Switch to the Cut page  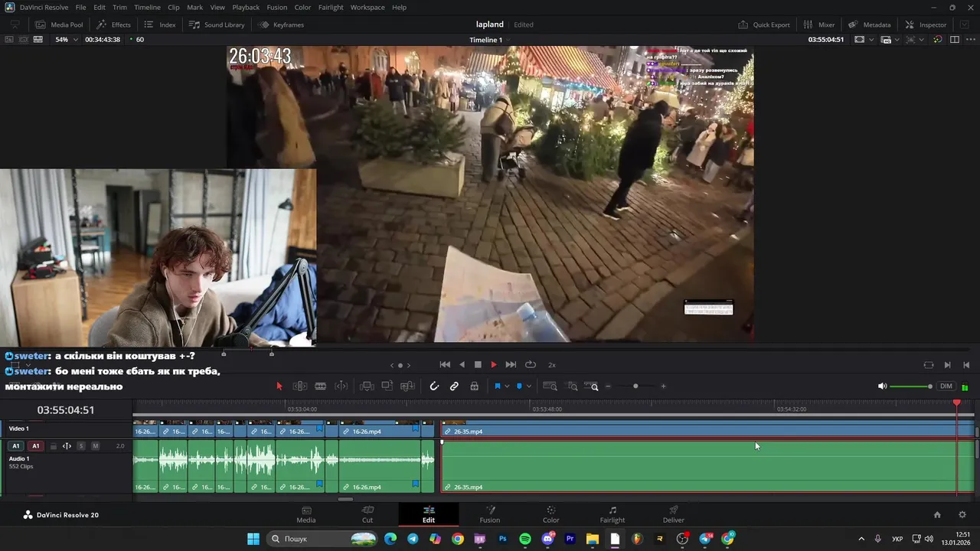coord(367,514)
